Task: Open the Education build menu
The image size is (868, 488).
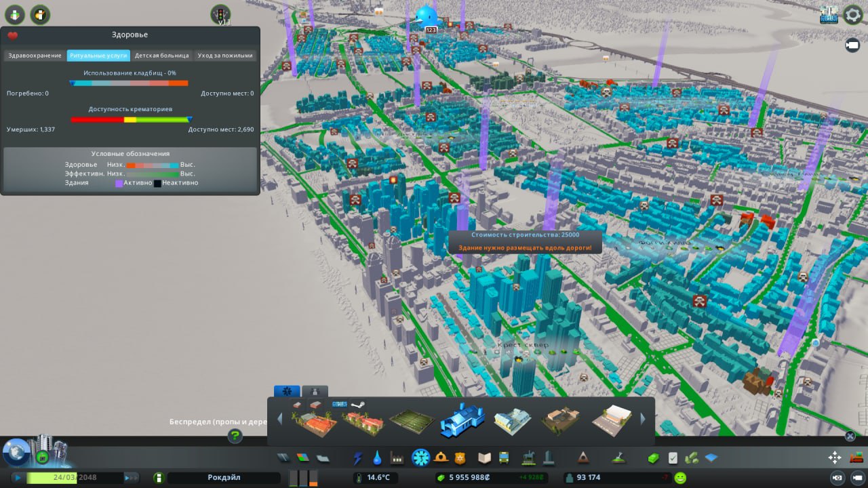Action: (484, 458)
